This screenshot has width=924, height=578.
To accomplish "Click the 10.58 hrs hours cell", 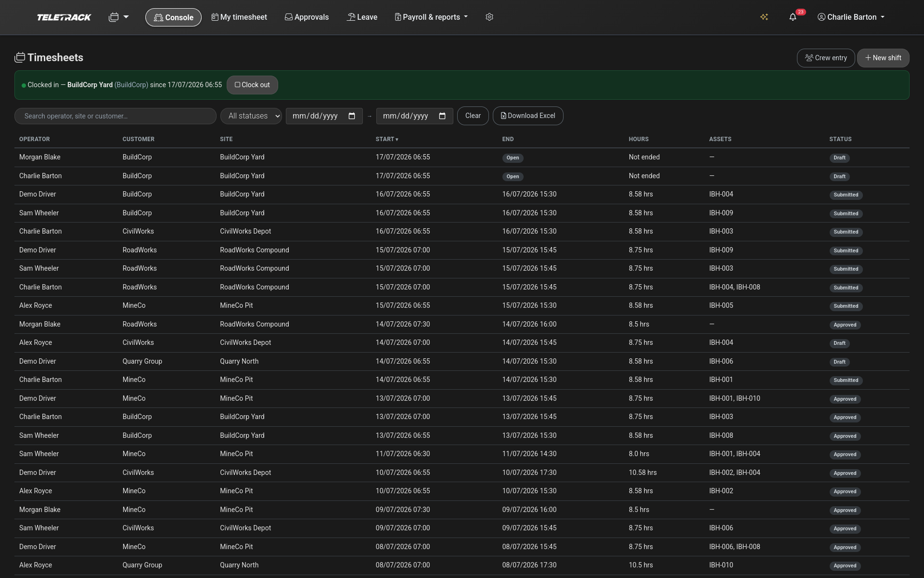I will (642, 473).
